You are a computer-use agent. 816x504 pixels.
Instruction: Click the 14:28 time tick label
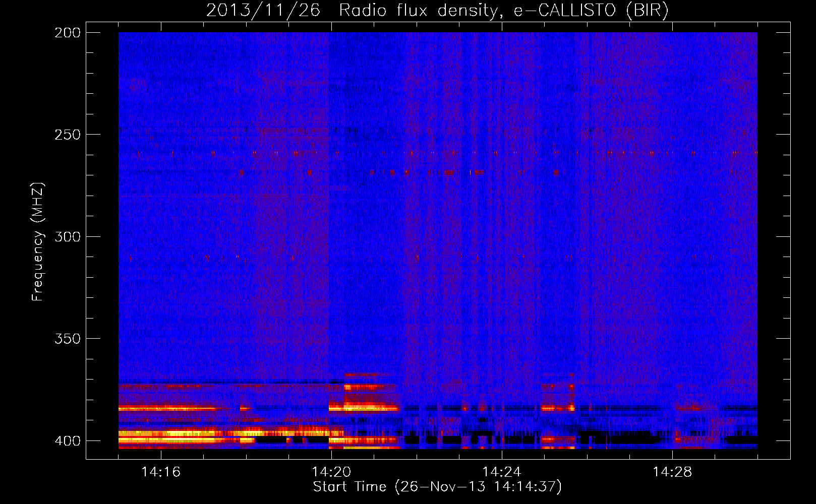click(x=672, y=472)
